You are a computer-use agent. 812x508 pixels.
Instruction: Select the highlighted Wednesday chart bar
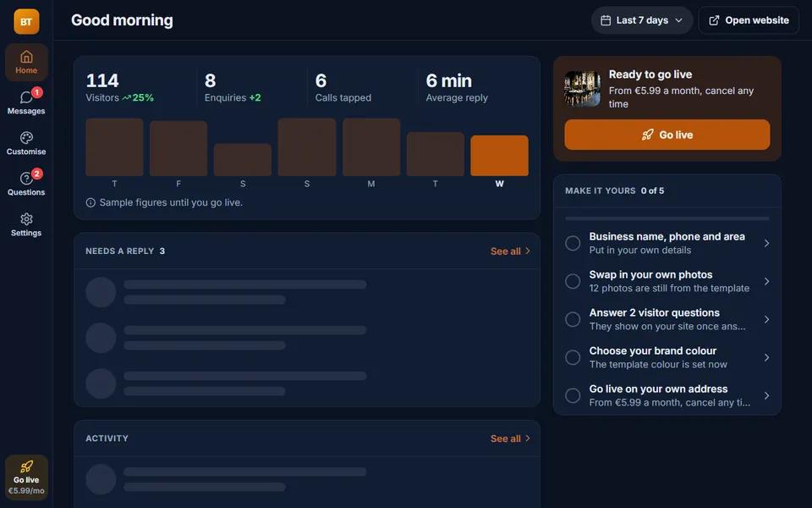499,156
